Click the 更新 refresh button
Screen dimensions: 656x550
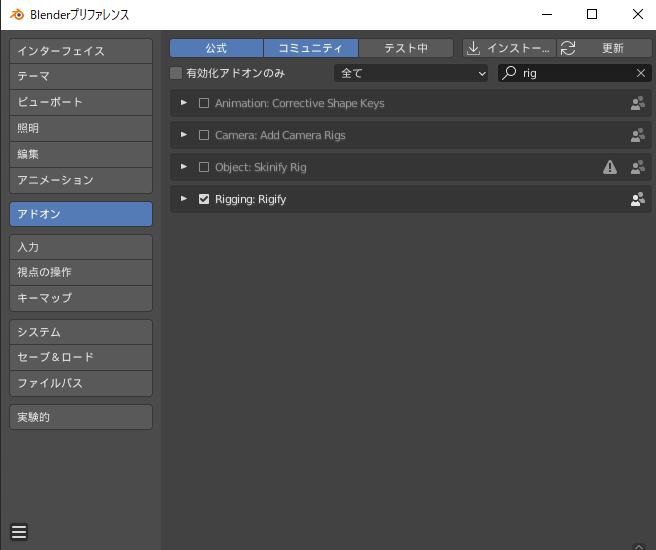[x=604, y=48]
